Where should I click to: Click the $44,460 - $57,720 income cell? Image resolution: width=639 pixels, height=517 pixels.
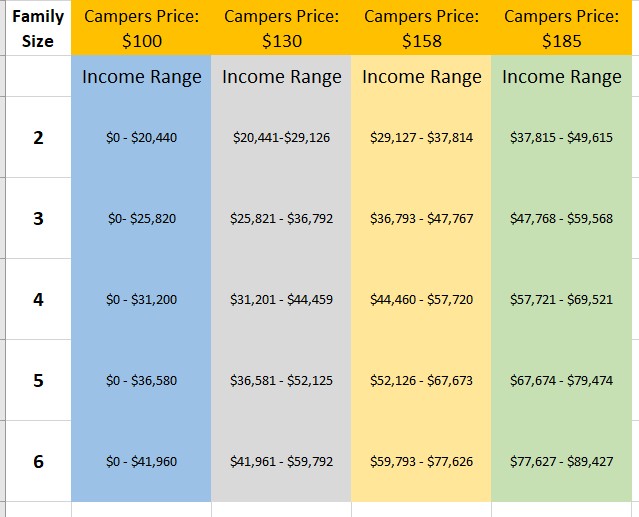tap(421, 299)
